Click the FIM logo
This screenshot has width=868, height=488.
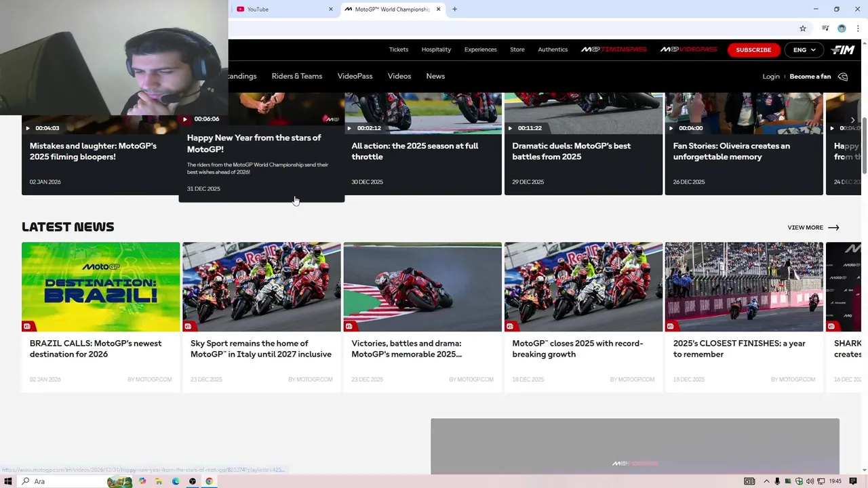tap(843, 49)
